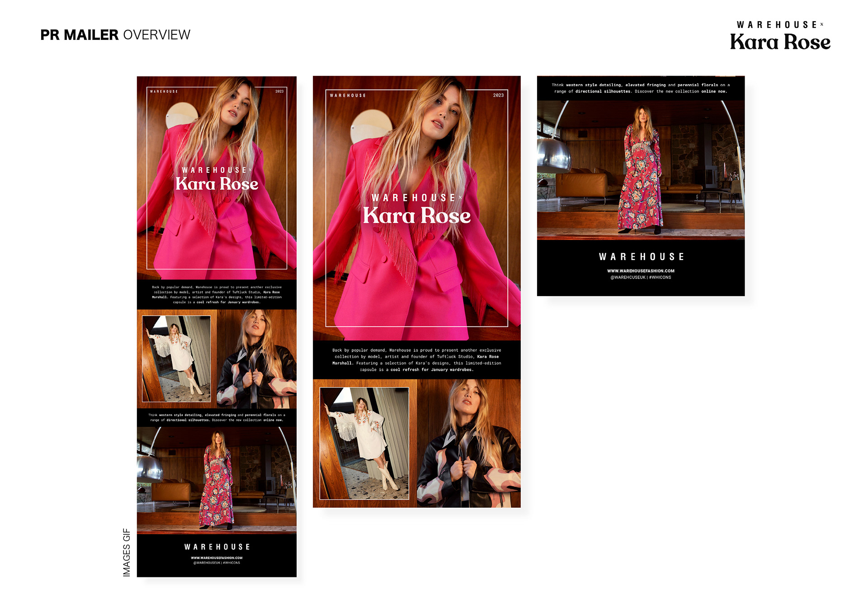Select the white fringe dress photo in middle mailer
Viewport: 868px width, 614px height.
(x=364, y=444)
